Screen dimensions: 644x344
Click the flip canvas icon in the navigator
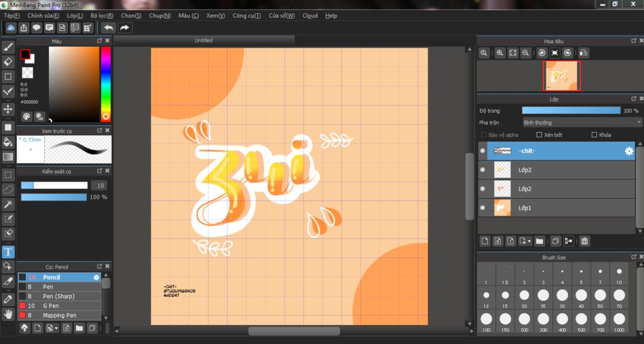tap(583, 53)
